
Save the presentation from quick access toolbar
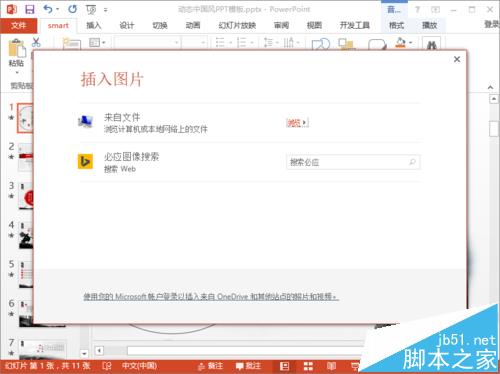tap(30, 9)
